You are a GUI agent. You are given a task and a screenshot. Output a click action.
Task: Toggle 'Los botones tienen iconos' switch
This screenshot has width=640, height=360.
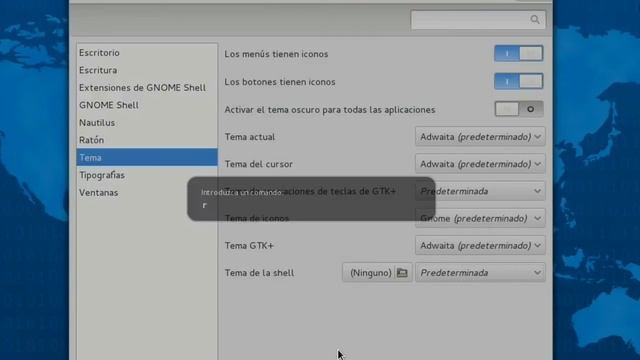click(518, 81)
